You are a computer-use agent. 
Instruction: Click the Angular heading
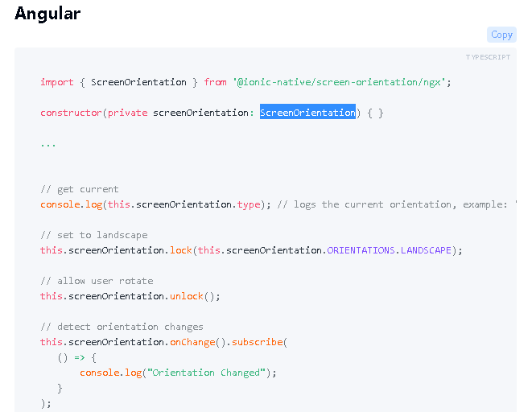coord(47,14)
